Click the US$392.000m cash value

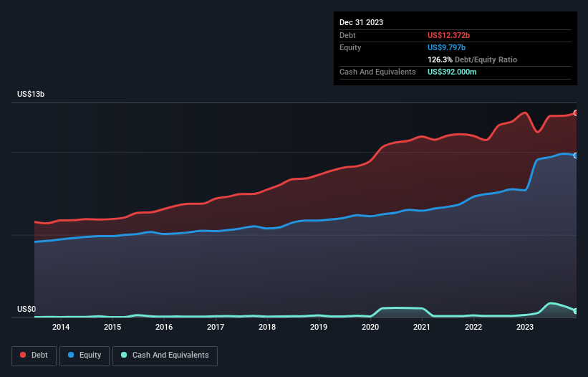(452, 72)
